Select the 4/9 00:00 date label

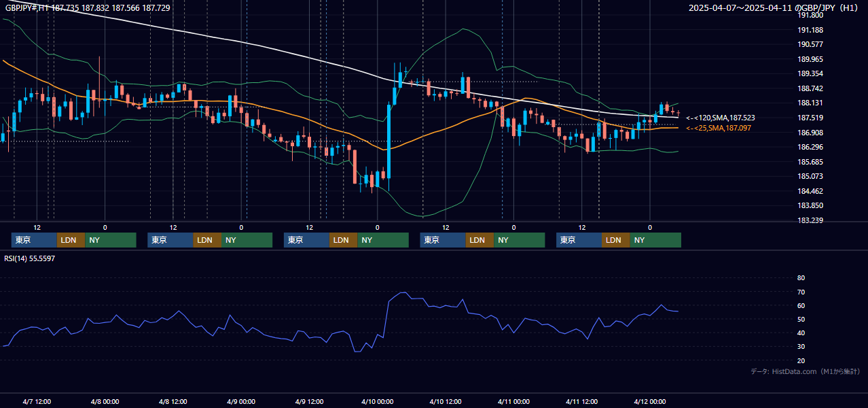[x=241, y=401]
